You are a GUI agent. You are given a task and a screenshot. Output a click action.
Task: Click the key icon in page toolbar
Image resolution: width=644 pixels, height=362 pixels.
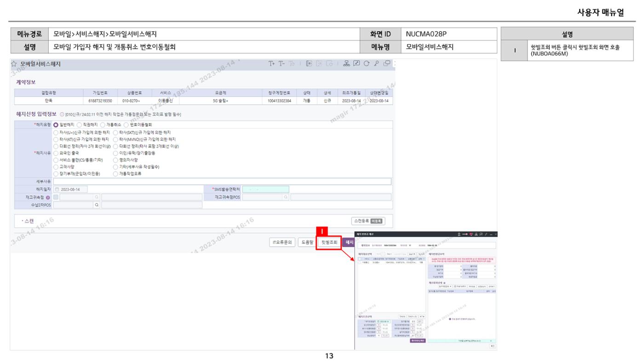pos(376,64)
